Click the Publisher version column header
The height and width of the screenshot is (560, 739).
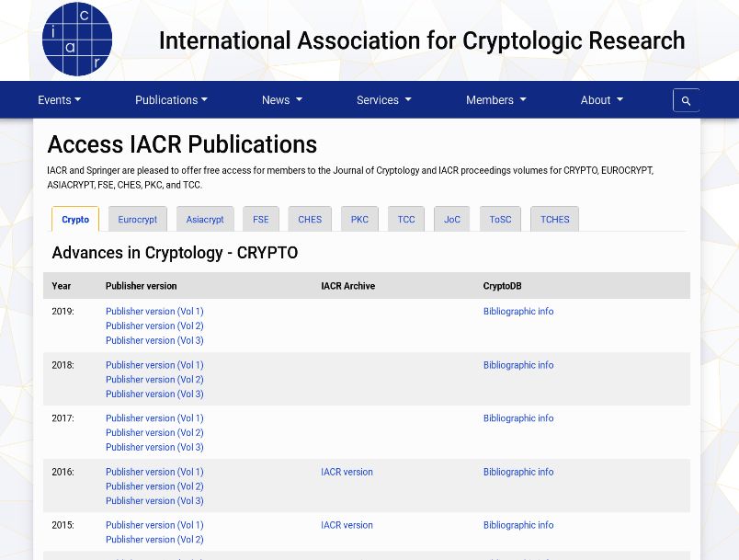[x=141, y=286]
